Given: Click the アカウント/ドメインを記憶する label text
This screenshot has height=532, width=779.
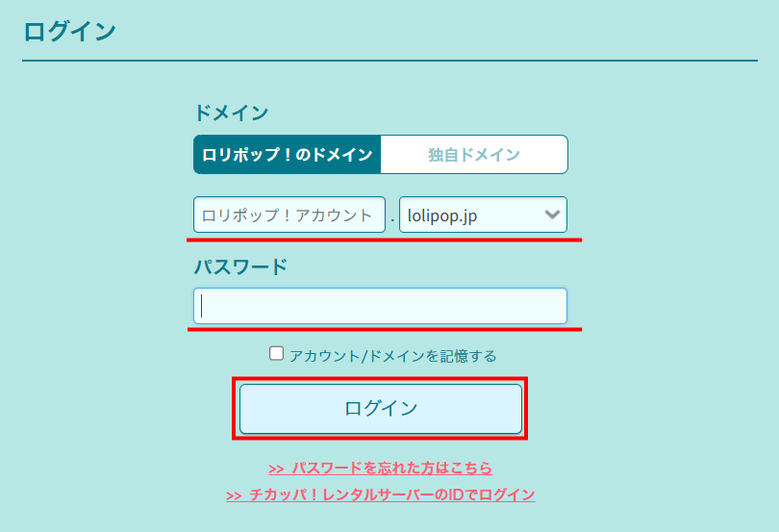Looking at the screenshot, I should click(x=392, y=356).
